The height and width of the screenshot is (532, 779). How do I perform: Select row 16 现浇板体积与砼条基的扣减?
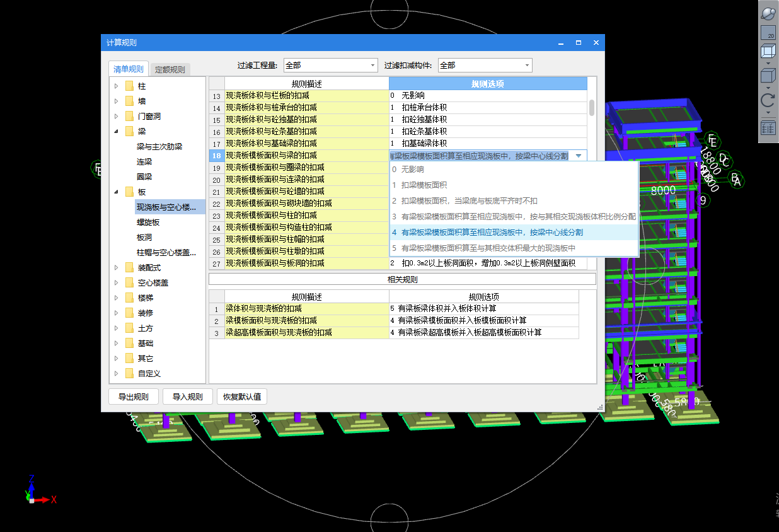(307, 131)
